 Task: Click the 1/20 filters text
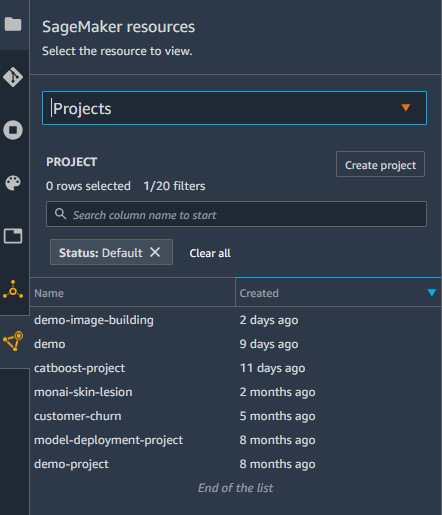(x=174, y=186)
